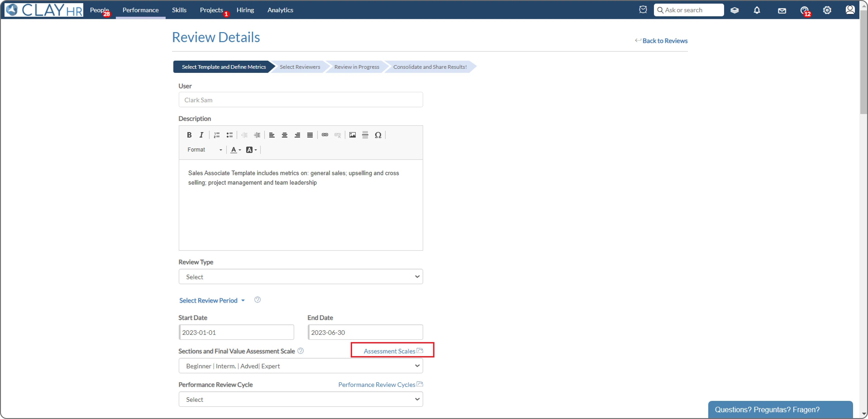Open the Skills menu
The width and height of the screenshot is (868, 419).
179,10
